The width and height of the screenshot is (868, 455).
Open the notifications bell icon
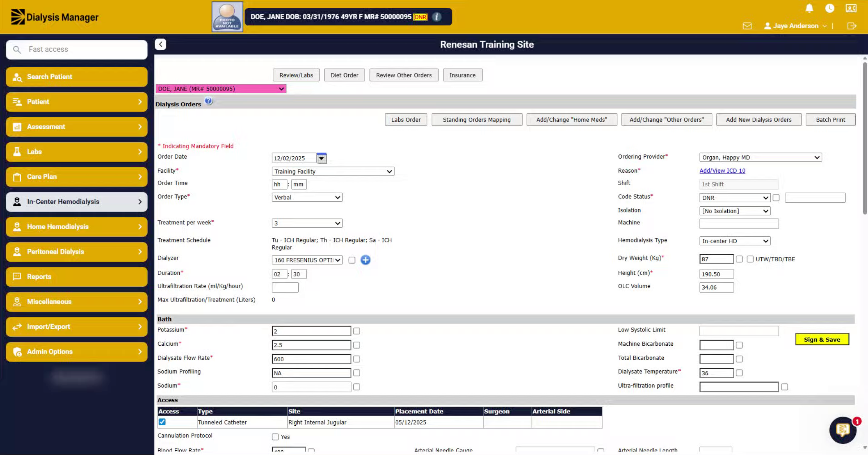[x=809, y=8]
